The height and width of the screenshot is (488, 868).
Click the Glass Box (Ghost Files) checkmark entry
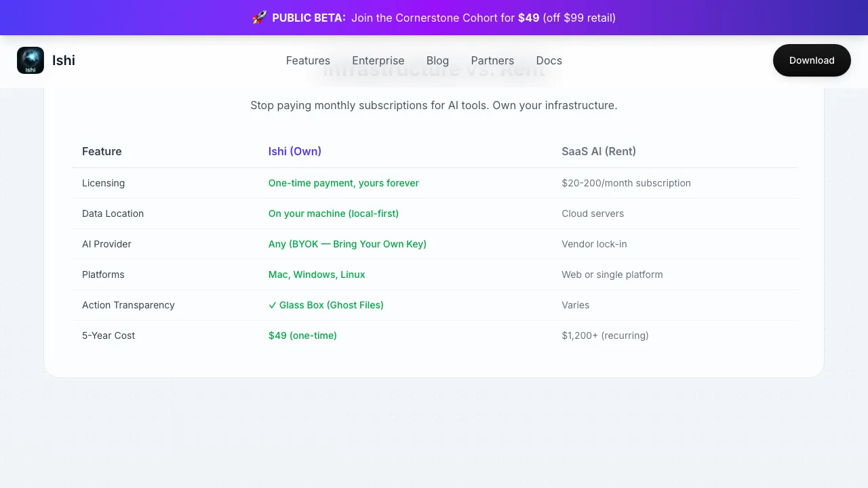326,305
